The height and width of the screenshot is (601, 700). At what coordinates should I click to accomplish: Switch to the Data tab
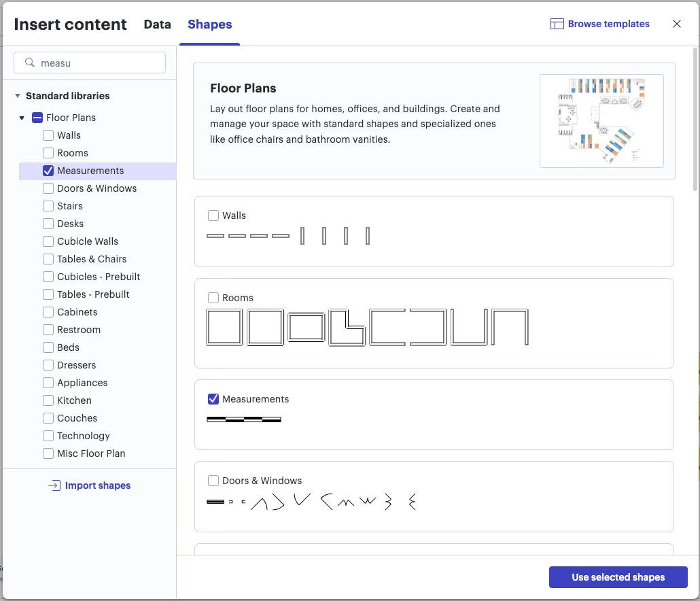[157, 24]
